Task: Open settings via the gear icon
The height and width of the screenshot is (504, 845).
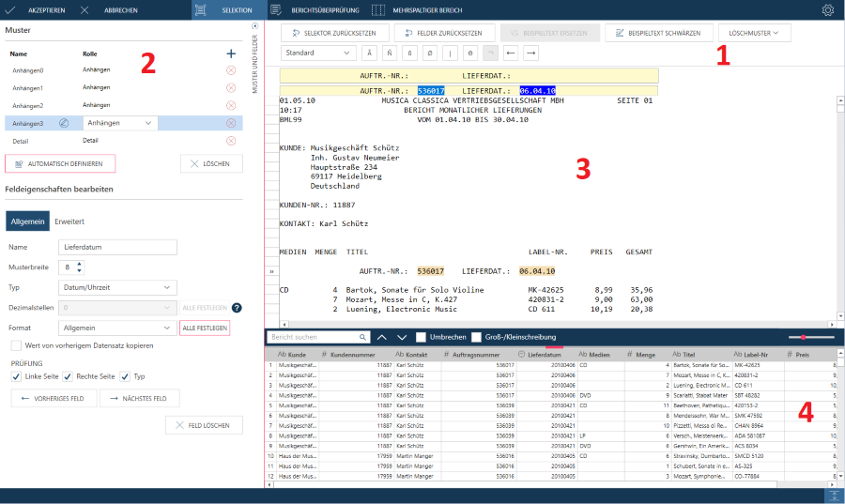Action: point(827,10)
